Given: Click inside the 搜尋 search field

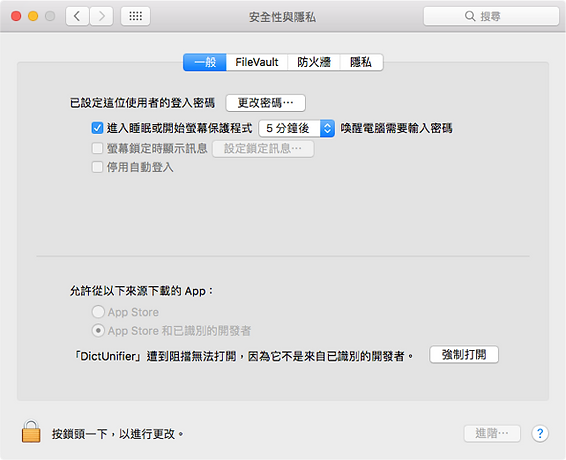Looking at the screenshot, I should click(x=491, y=16).
